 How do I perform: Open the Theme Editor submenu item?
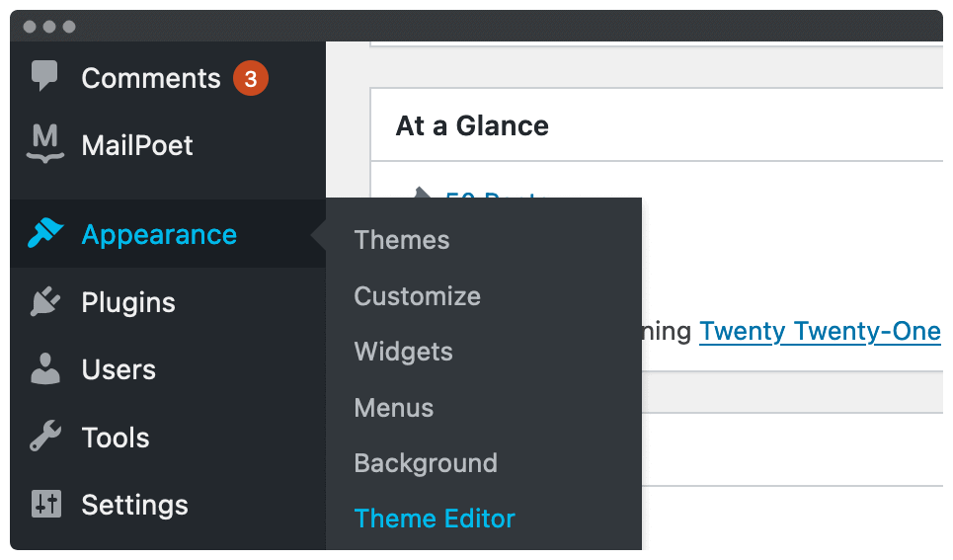pos(435,519)
